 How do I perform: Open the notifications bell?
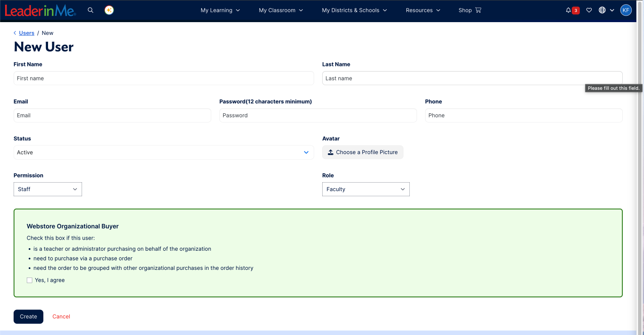click(568, 10)
